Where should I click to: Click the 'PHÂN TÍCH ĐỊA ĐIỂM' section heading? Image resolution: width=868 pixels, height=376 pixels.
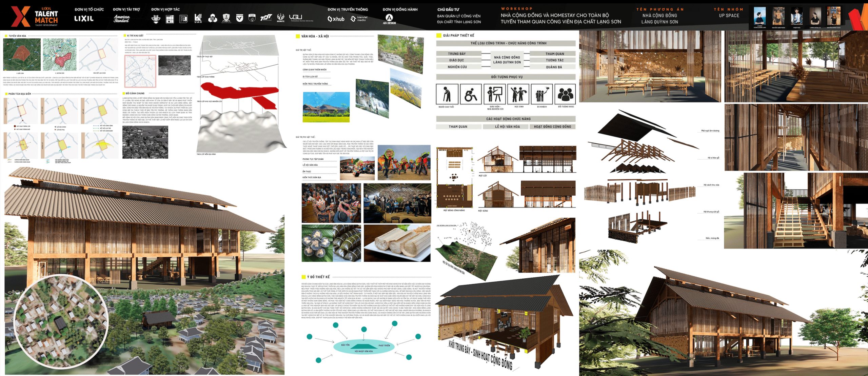click(x=20, y=94)
